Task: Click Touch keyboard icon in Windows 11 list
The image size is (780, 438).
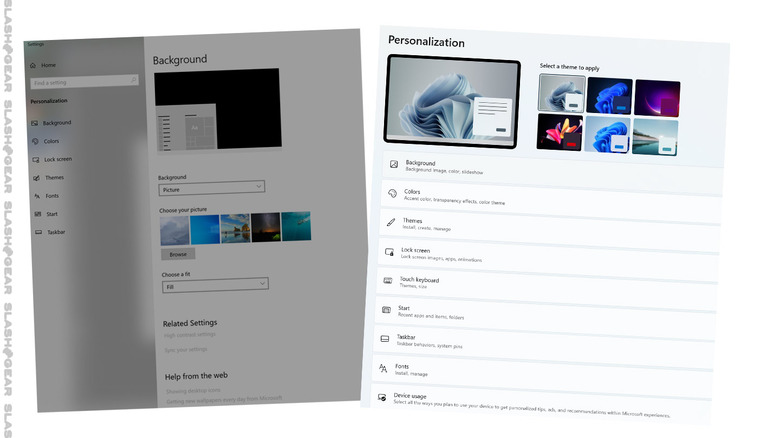Action: coord(388,281)
